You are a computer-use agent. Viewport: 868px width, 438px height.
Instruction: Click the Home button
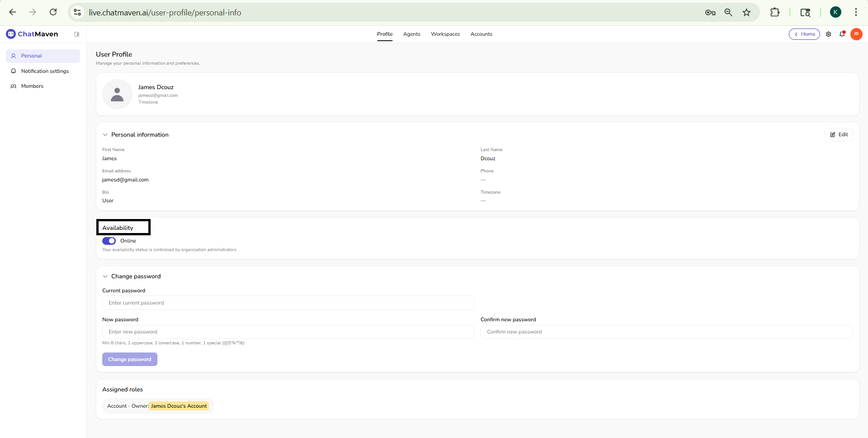[x=804, y=34]
